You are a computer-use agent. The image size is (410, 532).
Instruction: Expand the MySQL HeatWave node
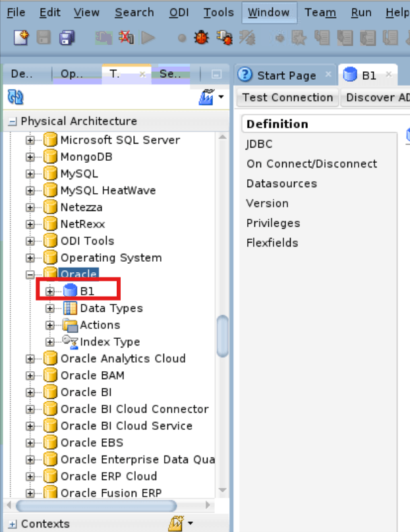point(30,191)
